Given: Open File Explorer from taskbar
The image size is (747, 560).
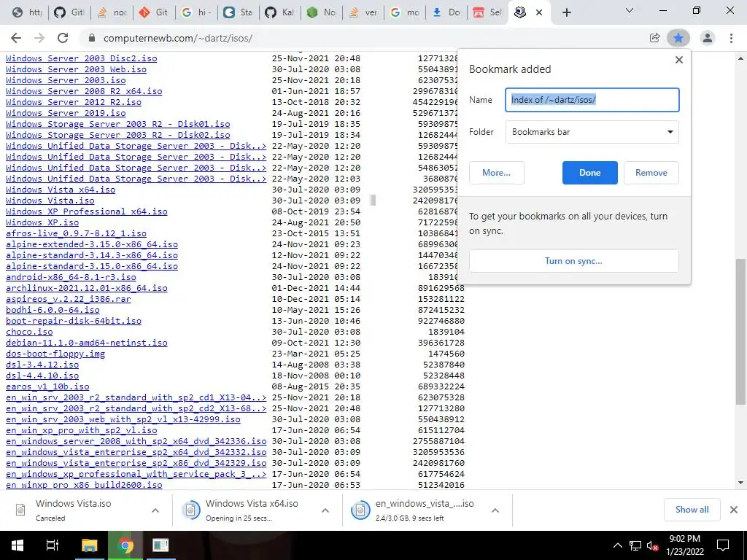Looking at the screenshot, I should click(89, 545).
